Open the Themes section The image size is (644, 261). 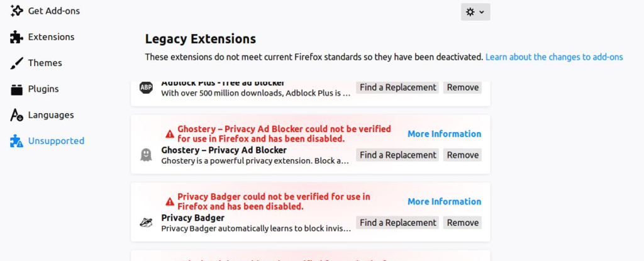point(45,63)
